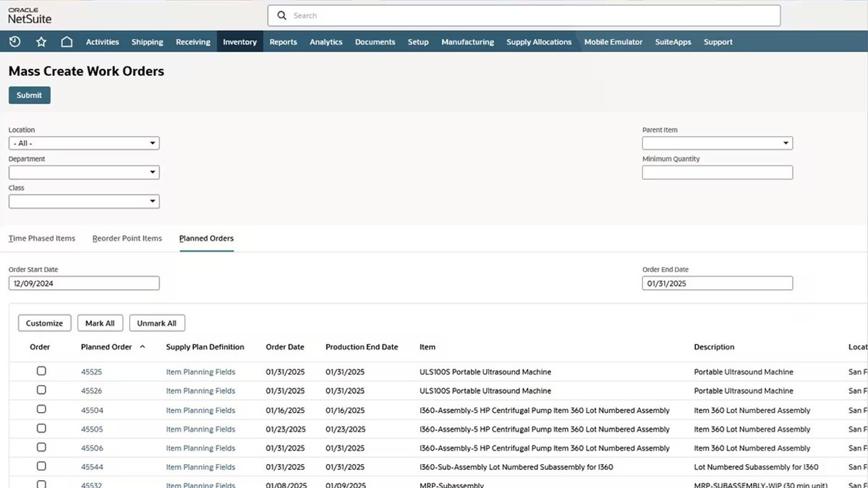Open the Mobile Emulator menu
Screen dimensions: 868x488
point(613,42)
